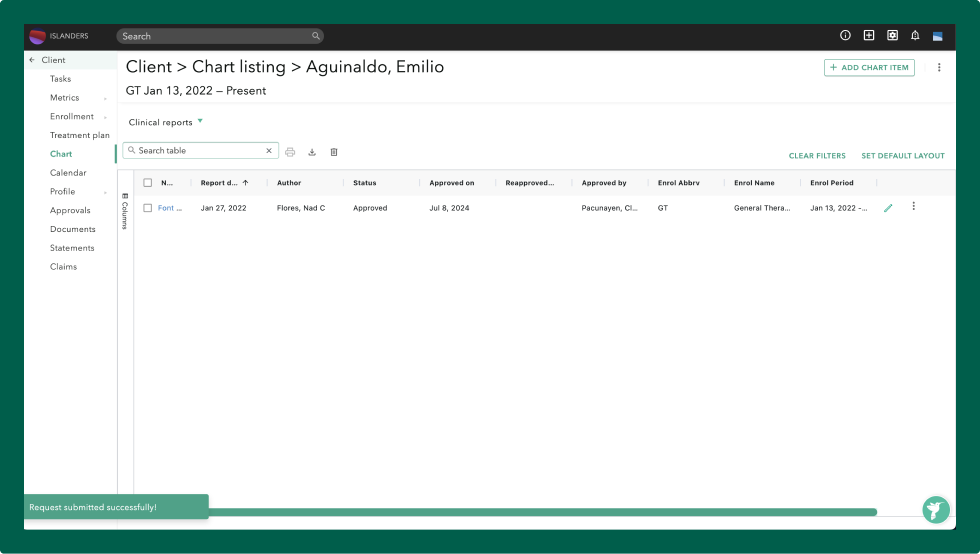Open the hummingbird help widget
Viewport: 980px width, 554px height.
[x=936, y=510]
